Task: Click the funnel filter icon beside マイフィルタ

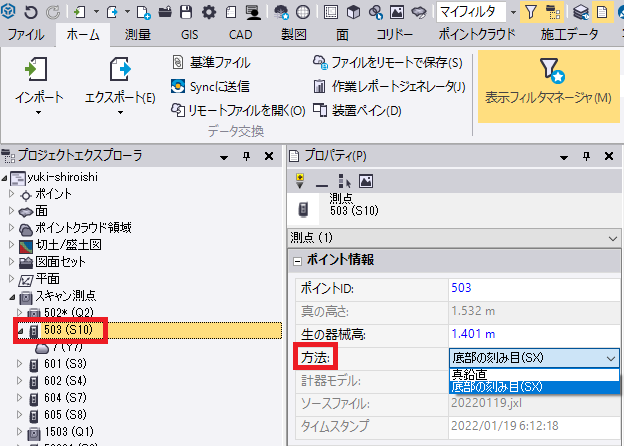Action: tap(530, 12)
